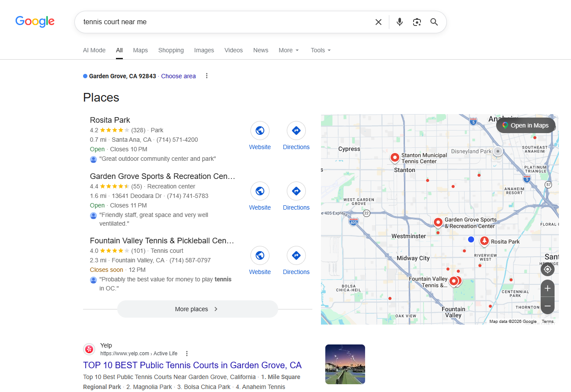Click the magnifier search button
Viewport: 571px width, 392px height.
click(434, 22)
